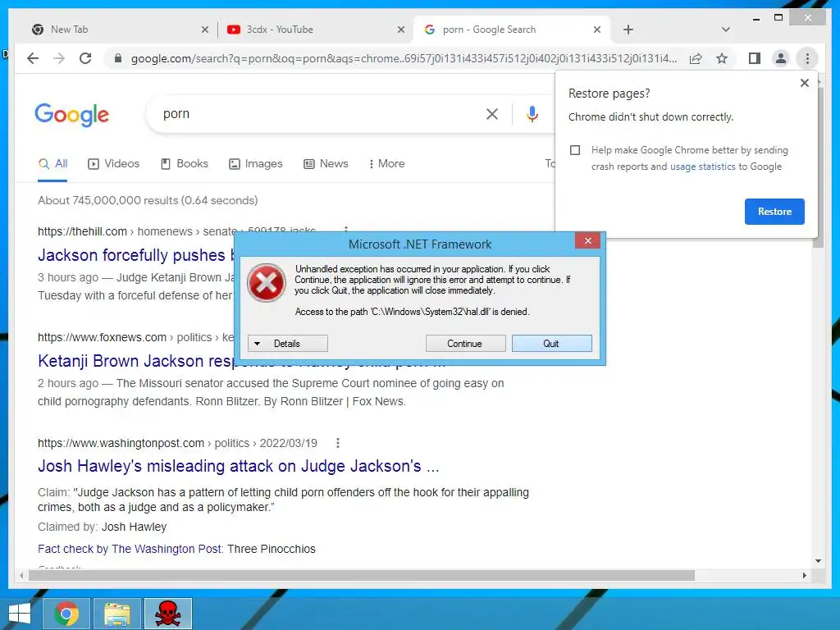Screen dimensions: 840x630
Task: Open the Chrome profile avatar
Action: pos(781,58)
